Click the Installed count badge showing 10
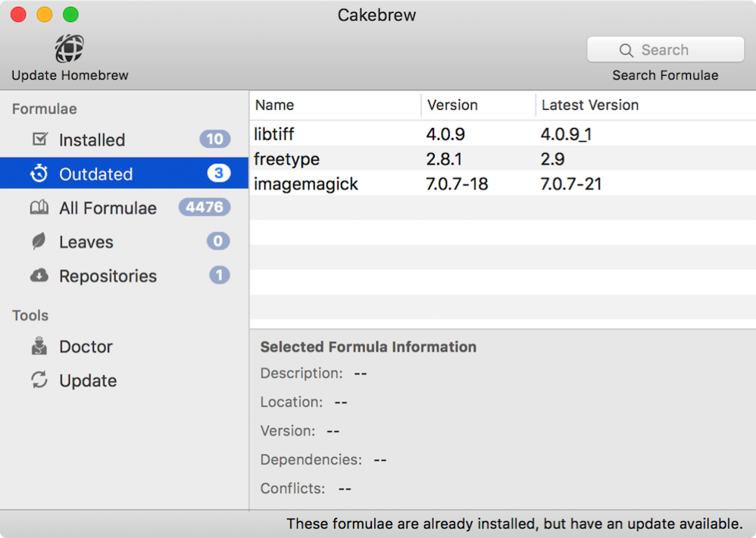This screenshot has height=538, width=756. coord(215,139)
